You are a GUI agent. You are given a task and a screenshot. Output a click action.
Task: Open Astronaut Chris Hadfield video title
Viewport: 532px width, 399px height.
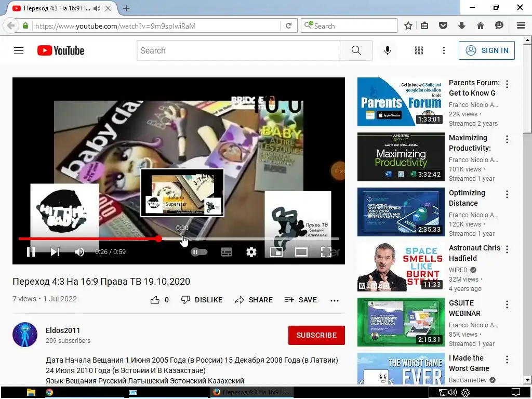[474, 253]
